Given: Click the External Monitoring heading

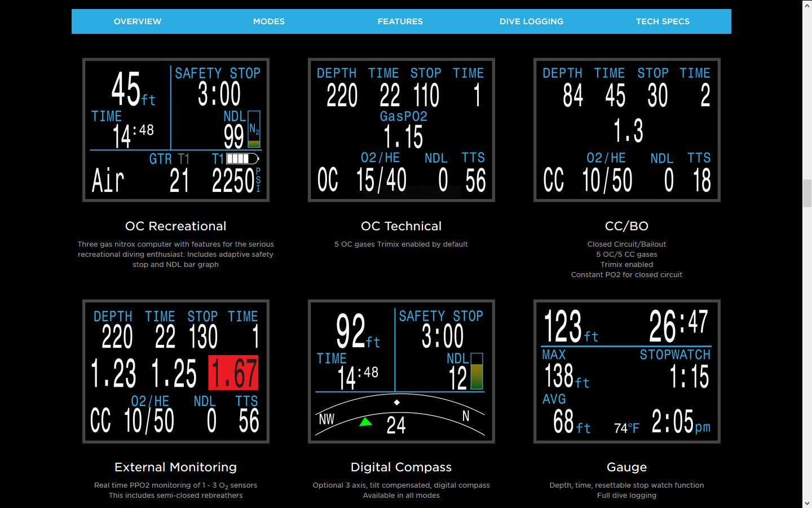Looking at the screenshot, I should pyautogui.click(x=176, y=467).
